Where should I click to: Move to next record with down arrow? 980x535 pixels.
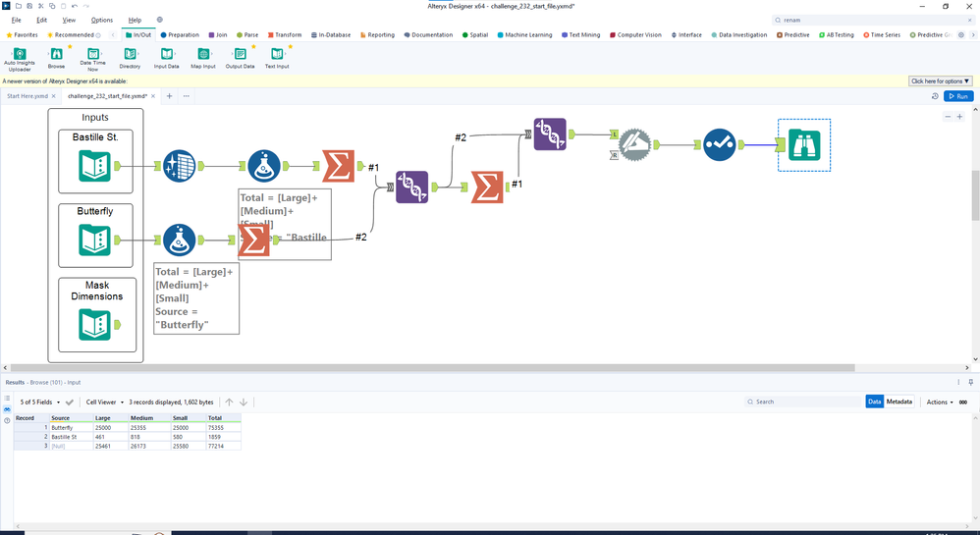(244, 401)
